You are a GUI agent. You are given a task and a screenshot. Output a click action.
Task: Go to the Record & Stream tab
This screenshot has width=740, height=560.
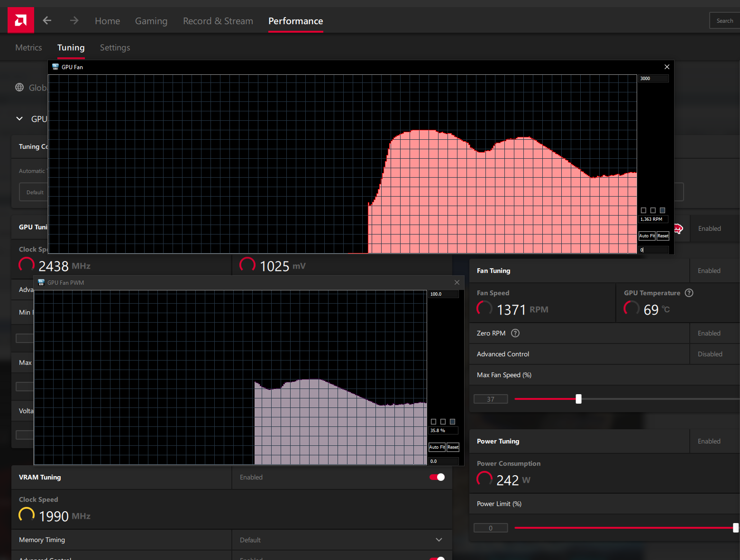point(218,21)
